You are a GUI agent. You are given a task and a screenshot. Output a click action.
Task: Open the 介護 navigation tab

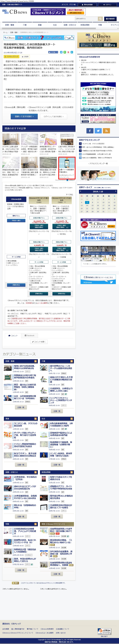click(x=25, y=25)
